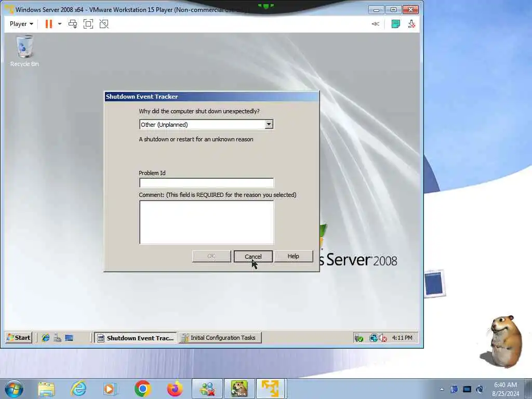
Task: Open Windows Explorer from host taskbar
Action: click(46, 389)
